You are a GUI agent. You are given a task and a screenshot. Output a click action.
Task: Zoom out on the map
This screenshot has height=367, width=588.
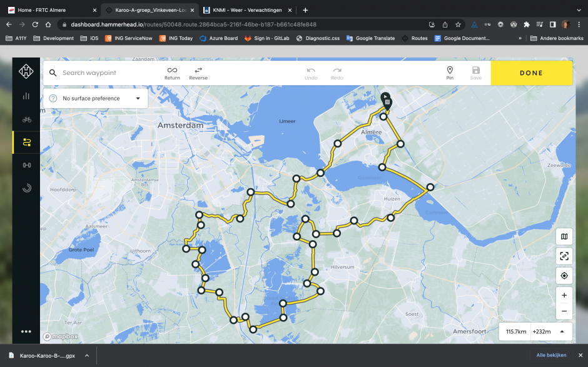tap(564, 311)
